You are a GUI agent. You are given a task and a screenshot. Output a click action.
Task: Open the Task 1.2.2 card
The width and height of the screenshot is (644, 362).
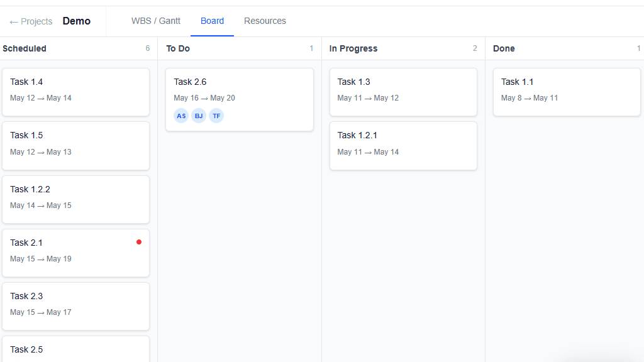[x=75, y=199]
